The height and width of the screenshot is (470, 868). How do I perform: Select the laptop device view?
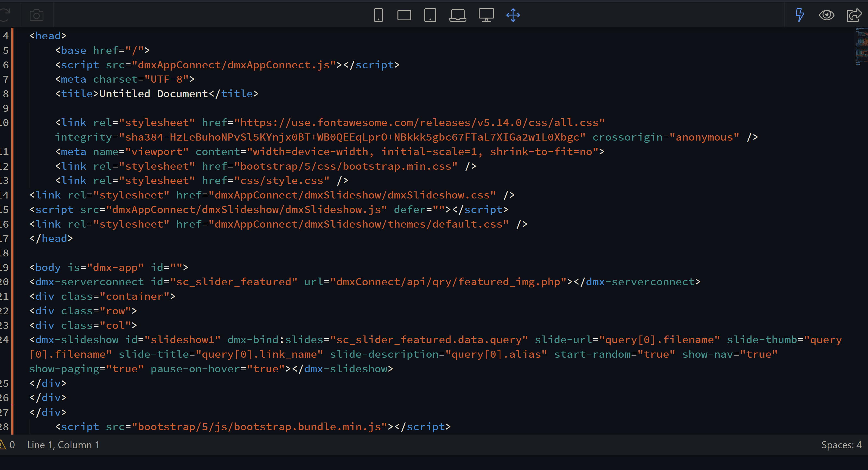click(x=458, y=15)
